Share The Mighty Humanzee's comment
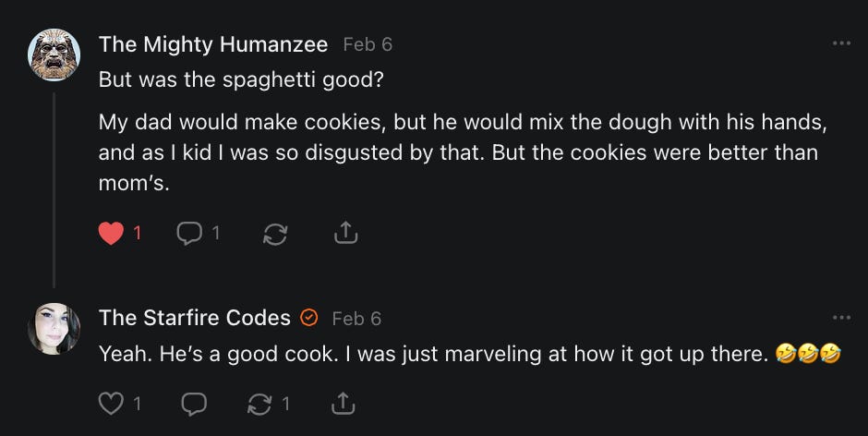Viewport: 868px width, 436px height. [x=344, y=234]
